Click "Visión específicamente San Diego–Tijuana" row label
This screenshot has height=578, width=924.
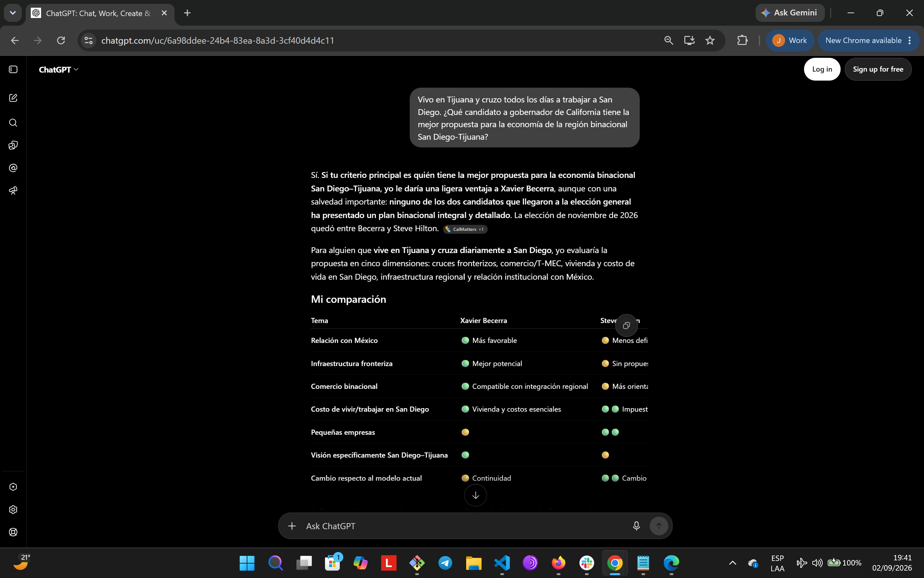pyautogui.click(x=379, y=455)
